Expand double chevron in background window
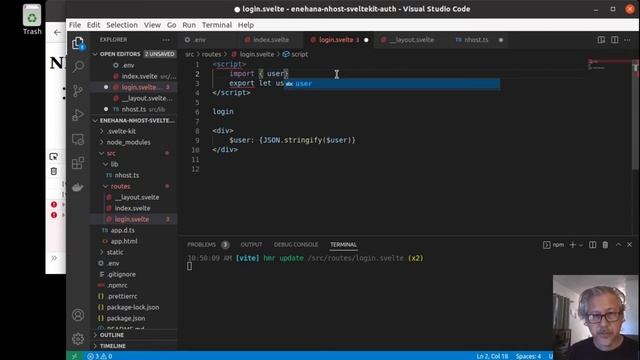Image resolution: width=640 pixels, height=360 pixels. [x=54, y=258]
